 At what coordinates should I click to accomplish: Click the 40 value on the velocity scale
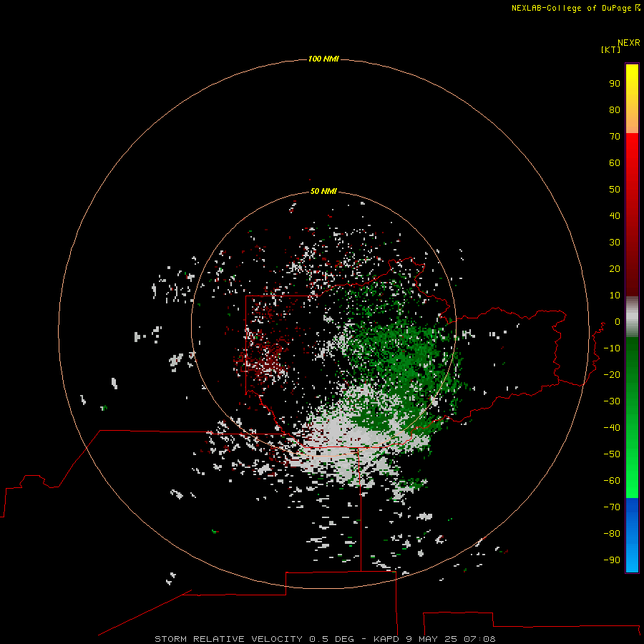pyautogui.click(x=615, y=215)
